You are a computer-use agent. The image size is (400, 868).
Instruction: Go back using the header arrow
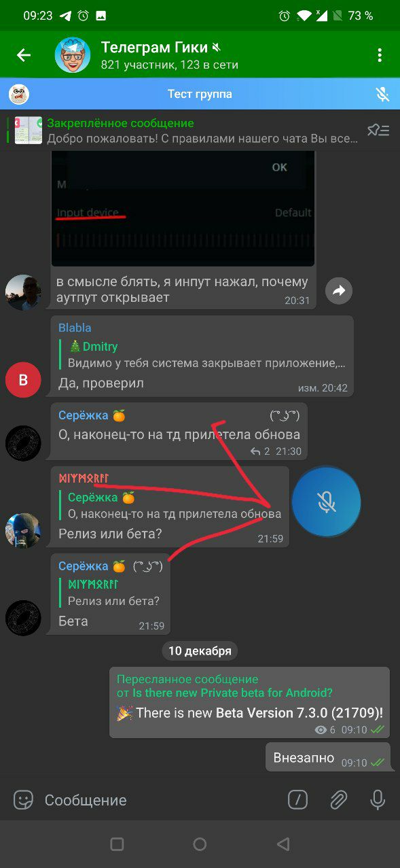point(24,55)
